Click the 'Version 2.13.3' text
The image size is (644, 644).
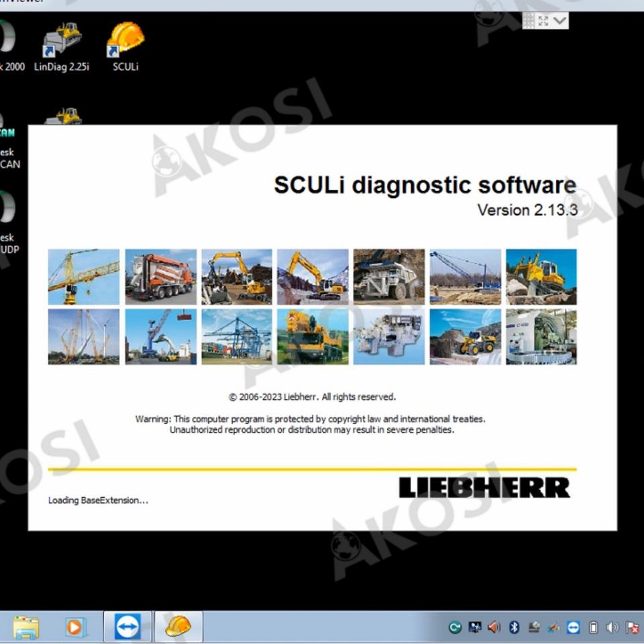[527, 210]
